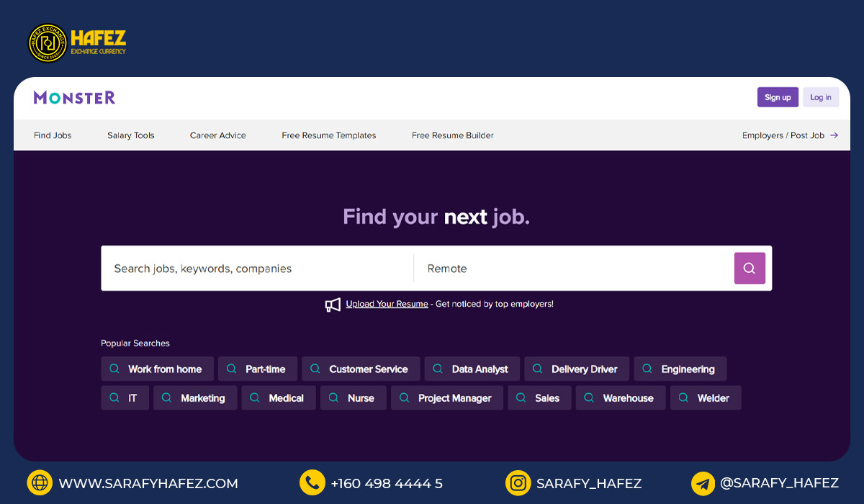Image resolution: width=864 pixels, height=504 pixels.
Task: Click the +160 498 4444 5 number
Action: 387,484
